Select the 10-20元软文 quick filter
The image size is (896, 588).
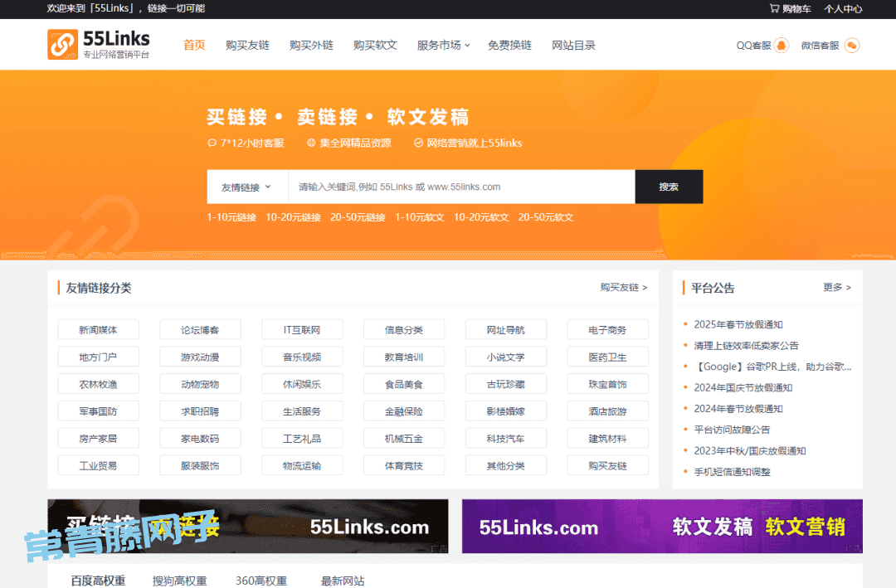point(481,217)
